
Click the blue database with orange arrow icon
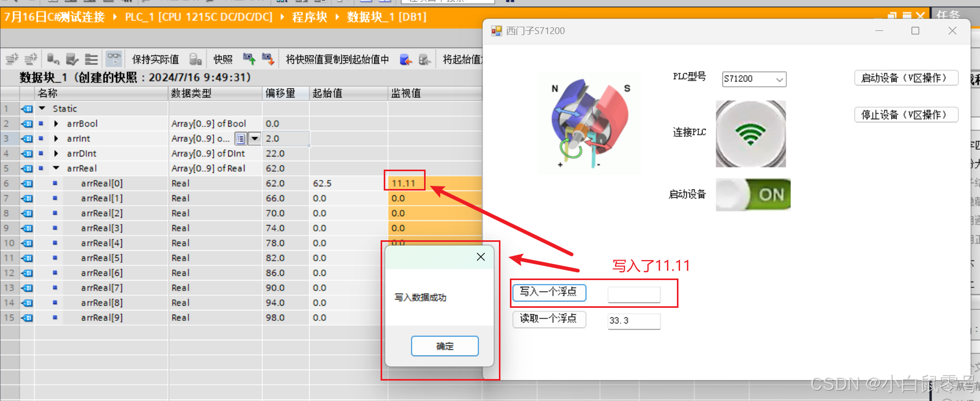click(x=406, y=59)
